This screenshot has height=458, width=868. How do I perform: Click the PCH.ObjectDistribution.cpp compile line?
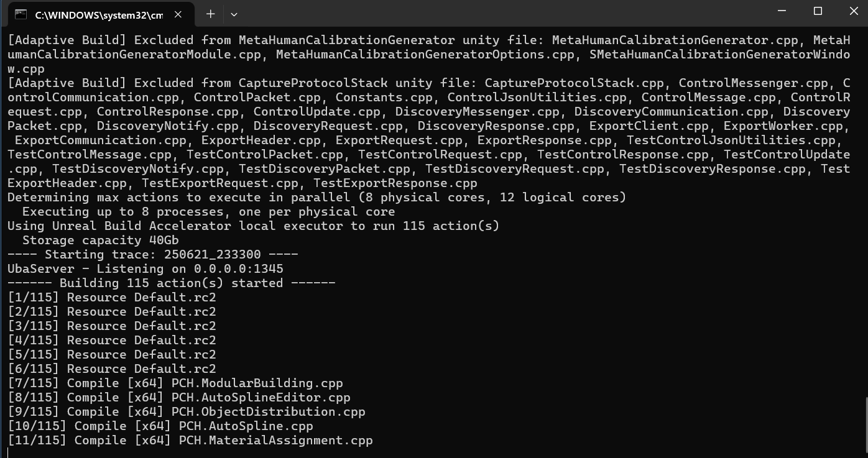[187, 412]
